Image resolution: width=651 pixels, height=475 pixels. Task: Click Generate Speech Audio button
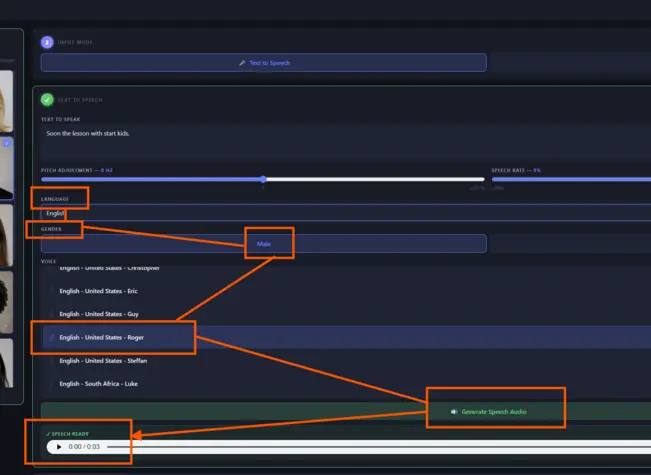346,411
